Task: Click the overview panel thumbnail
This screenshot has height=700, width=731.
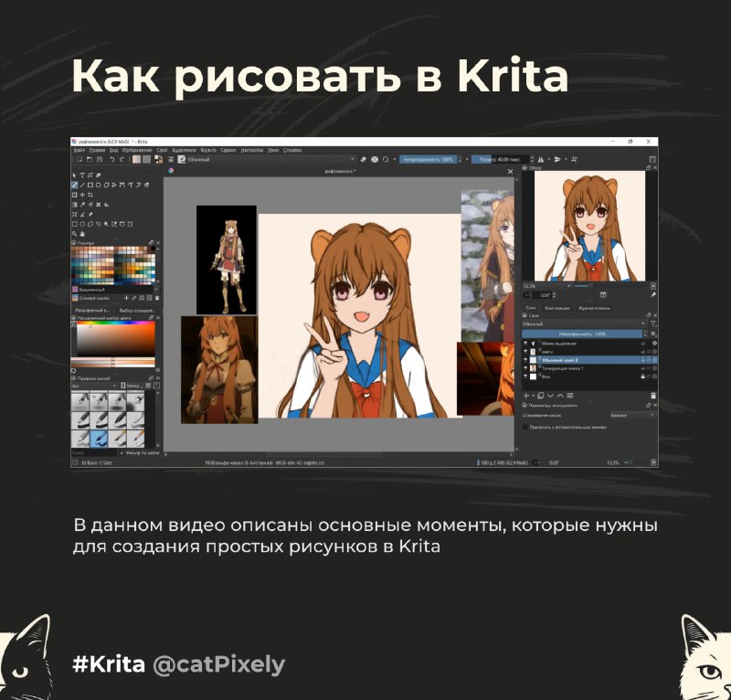Action: point(589,226)
